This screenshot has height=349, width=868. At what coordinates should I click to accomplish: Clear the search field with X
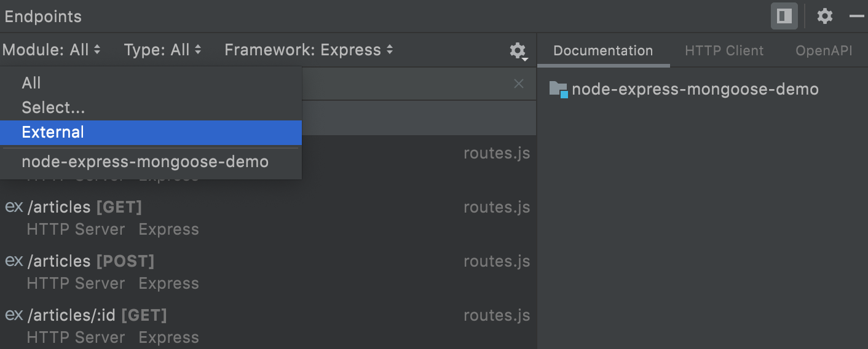[x=519, y=84]
